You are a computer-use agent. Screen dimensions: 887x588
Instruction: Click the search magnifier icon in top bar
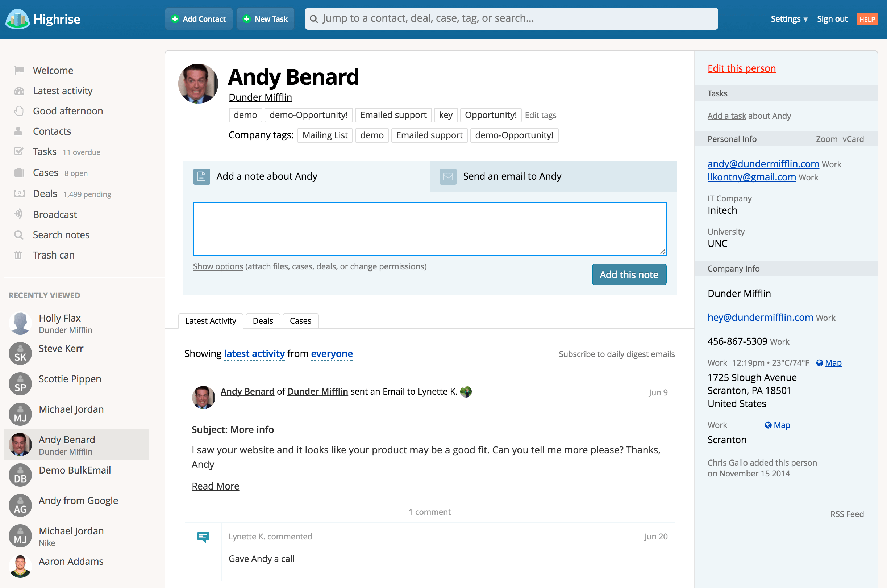(x=314, y=19)
